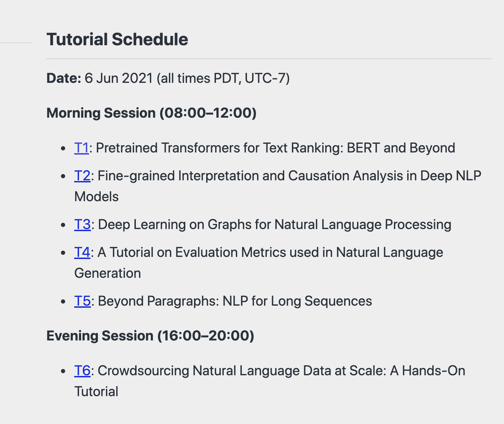Open the T1 tutorial link
The width and height of the screenshot is (504, 424).
coord(82,148)
